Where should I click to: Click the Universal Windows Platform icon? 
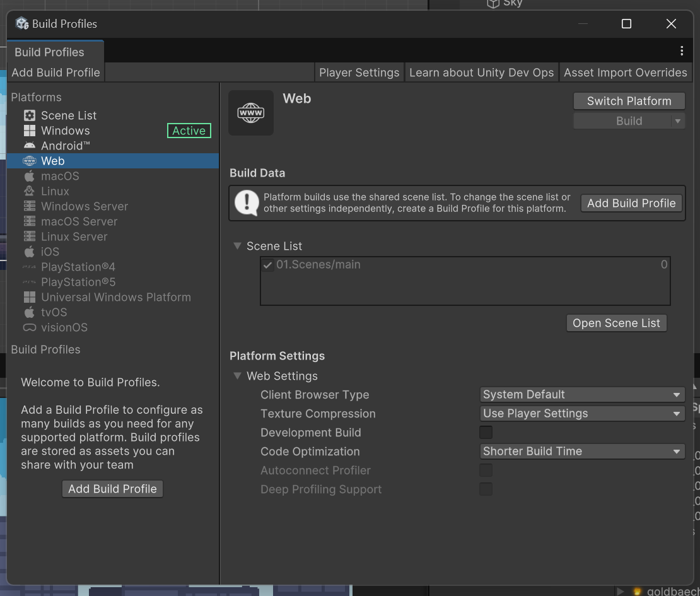click(x=30, y=297)
